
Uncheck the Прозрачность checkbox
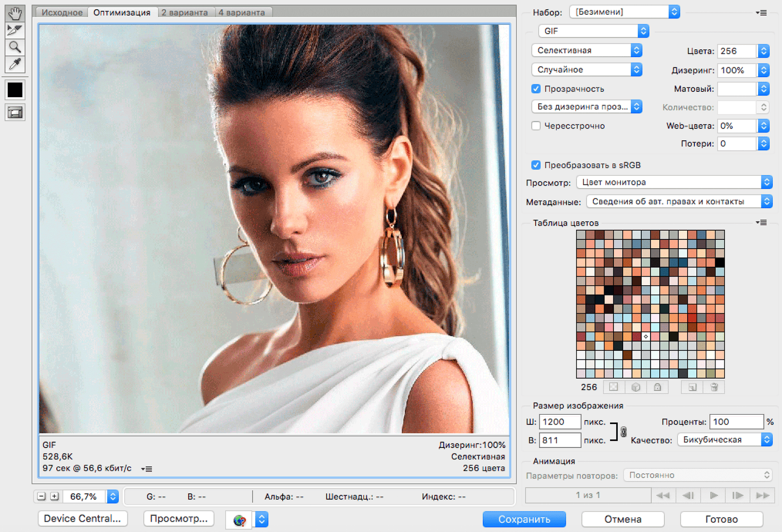click(x=536, y=89)
